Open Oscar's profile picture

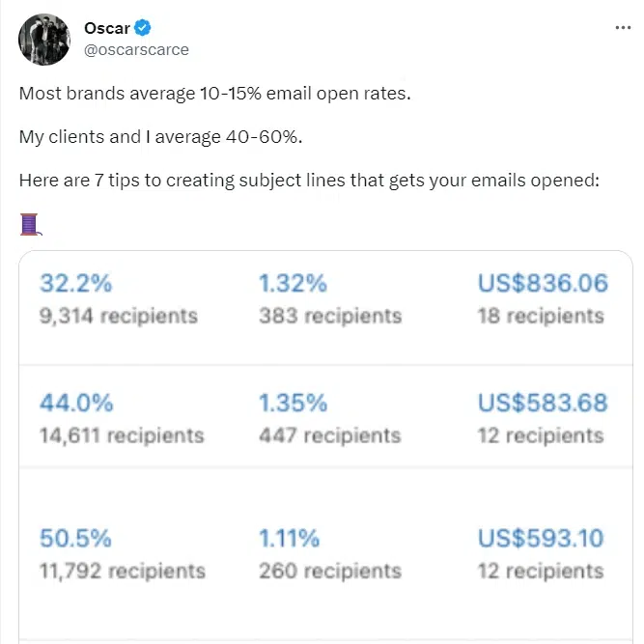(44, 40)
